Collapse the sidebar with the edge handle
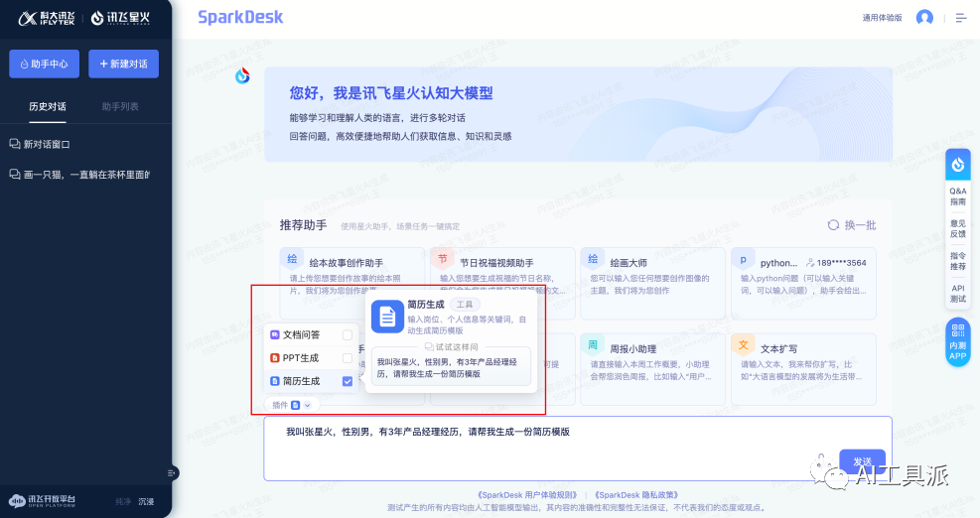Viewport: 980px width, 518px height. point(172,473)
